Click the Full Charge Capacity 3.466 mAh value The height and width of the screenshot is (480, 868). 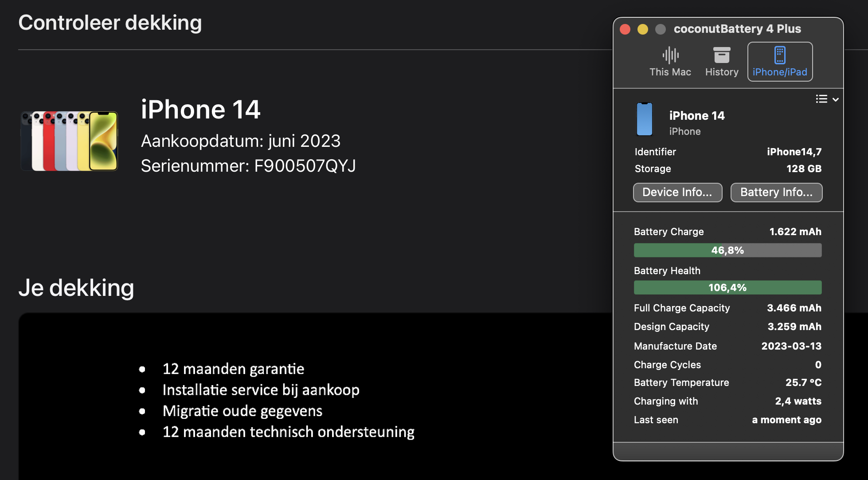(x=794, y=308)
